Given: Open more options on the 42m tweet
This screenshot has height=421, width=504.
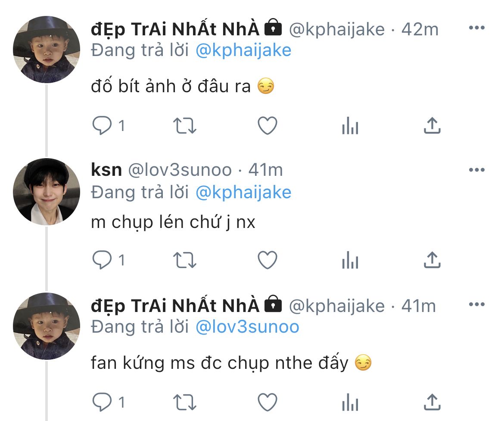Looking at the screenshot, I should tap(477, 28).
